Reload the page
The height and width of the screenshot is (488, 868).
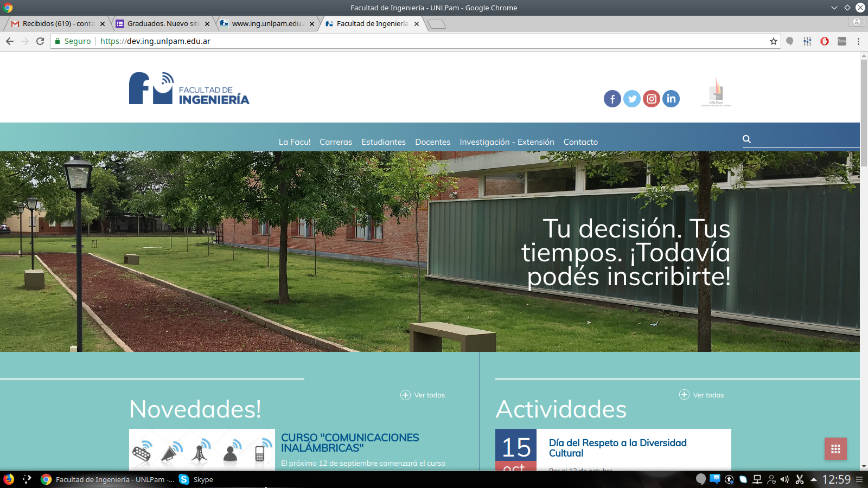point(40,41)
